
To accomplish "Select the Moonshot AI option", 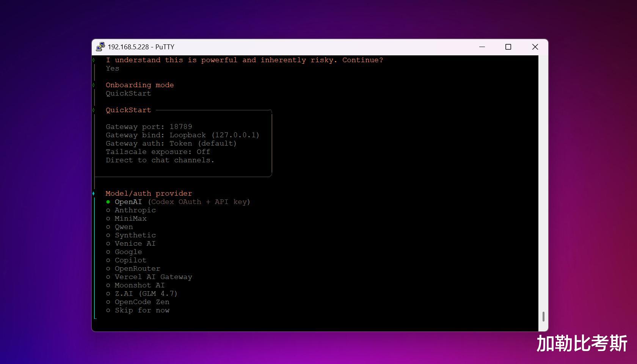I will tap(135, 285).
